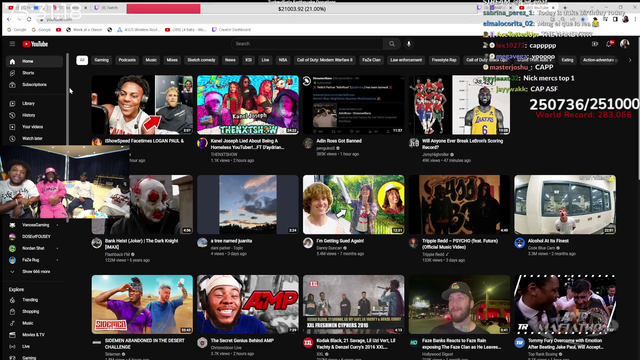This screenshot has height=360, width=640.
Task: Switch to the Twitch browser tab
Action: [x=106, y=8]
